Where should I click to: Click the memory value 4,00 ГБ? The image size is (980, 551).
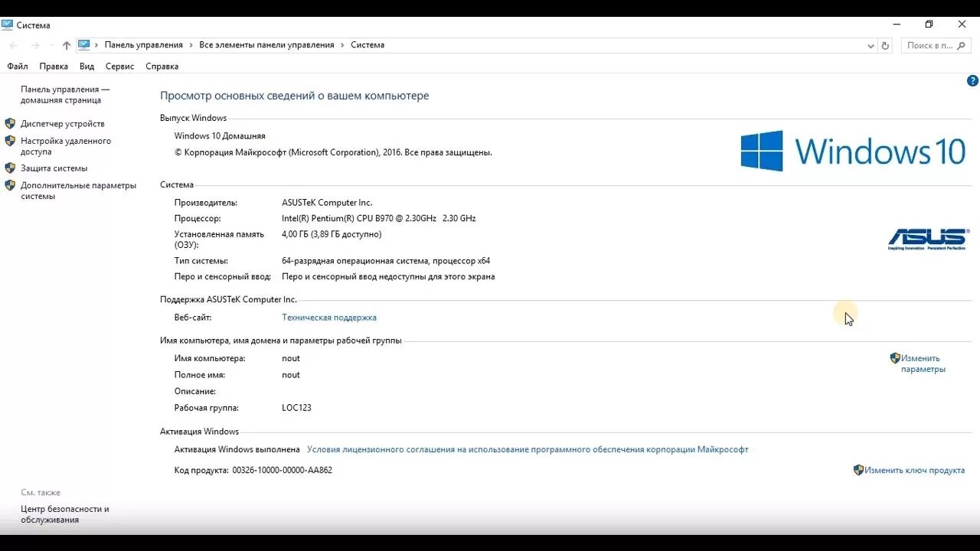332,235
